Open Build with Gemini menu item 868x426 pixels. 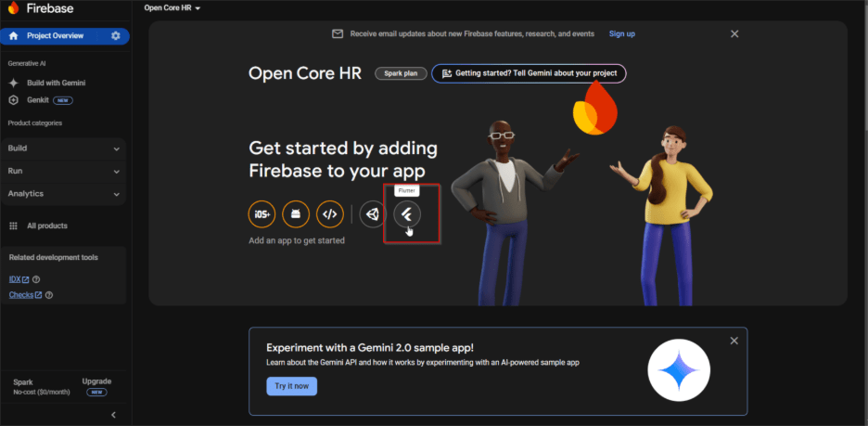point(56,83)
